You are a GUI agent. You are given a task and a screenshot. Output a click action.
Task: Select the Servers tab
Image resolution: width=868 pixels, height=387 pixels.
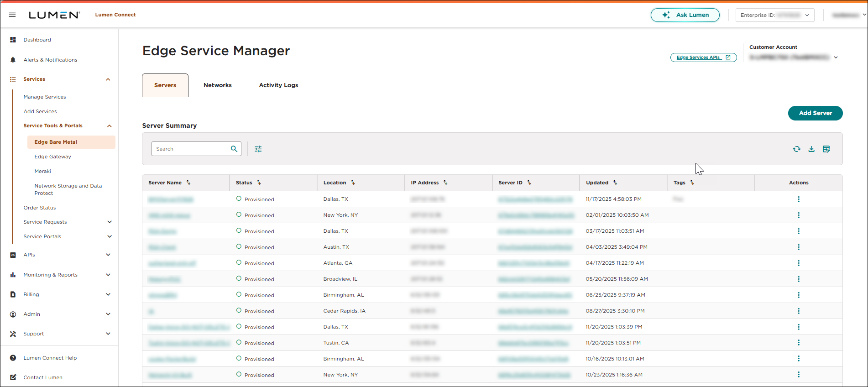pos(165,85)
